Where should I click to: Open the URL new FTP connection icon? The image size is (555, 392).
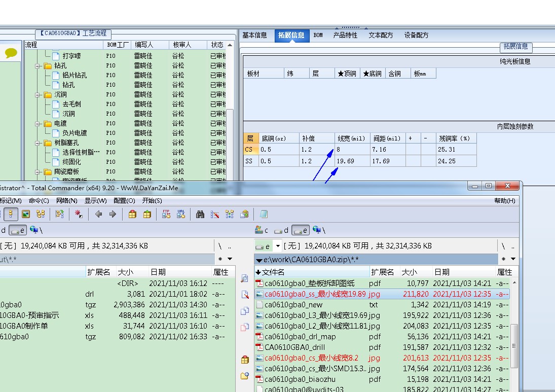click(x=181, y=214)
